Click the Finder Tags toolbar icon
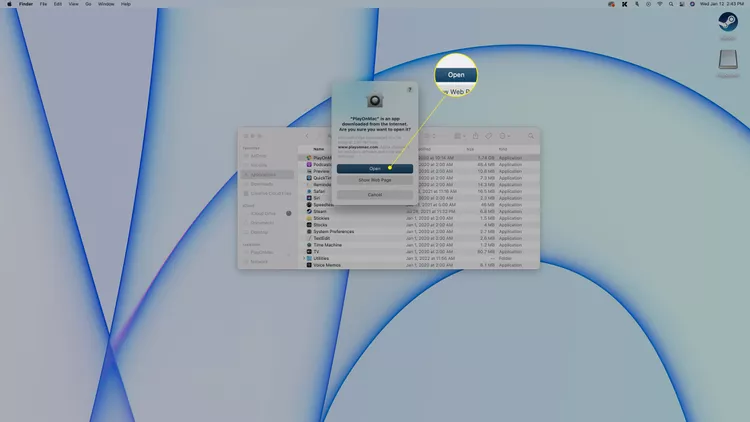The height and width of the screenshot is (422, 750). [x=488, y=136]
